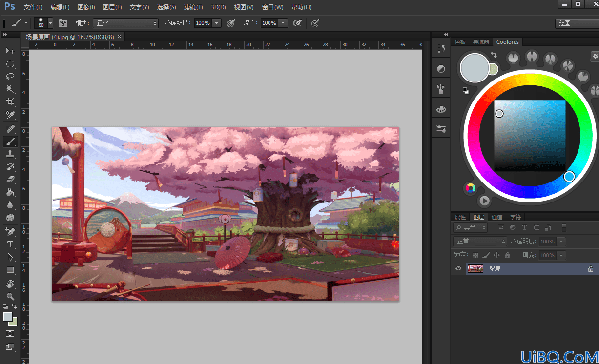Toggle pressure for opacity in options bar

[x=231, y=23]
